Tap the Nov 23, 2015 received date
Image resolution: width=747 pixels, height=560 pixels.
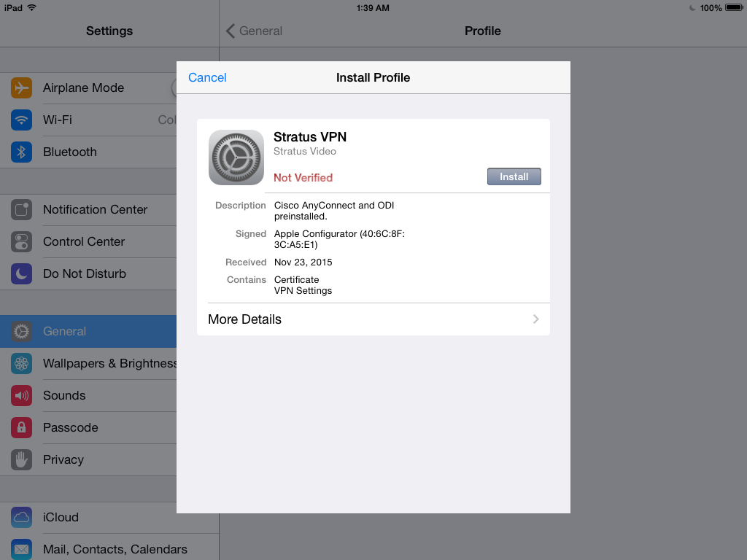[303, 262]
